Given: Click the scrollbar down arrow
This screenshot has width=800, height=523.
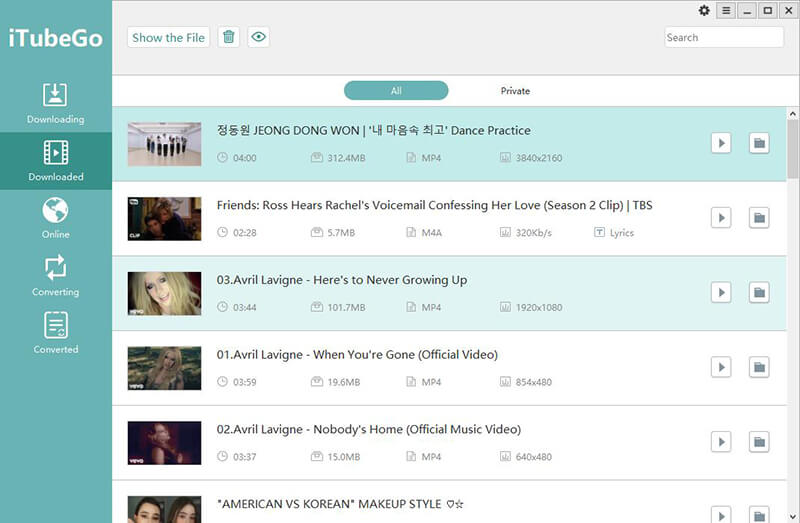Looking at the screenshot, I should (793, 516).
